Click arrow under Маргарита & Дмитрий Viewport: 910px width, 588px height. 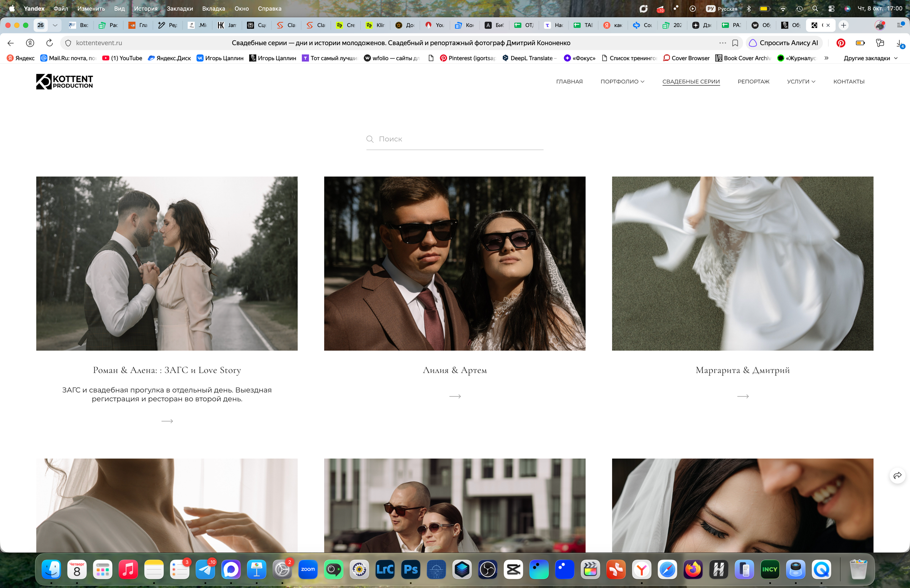tap(743, 397)
